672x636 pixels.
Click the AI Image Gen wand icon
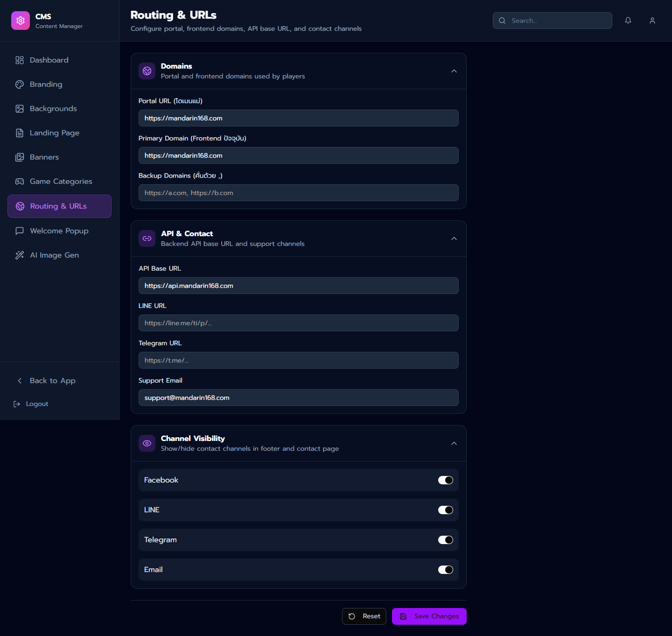pos(20,255)
